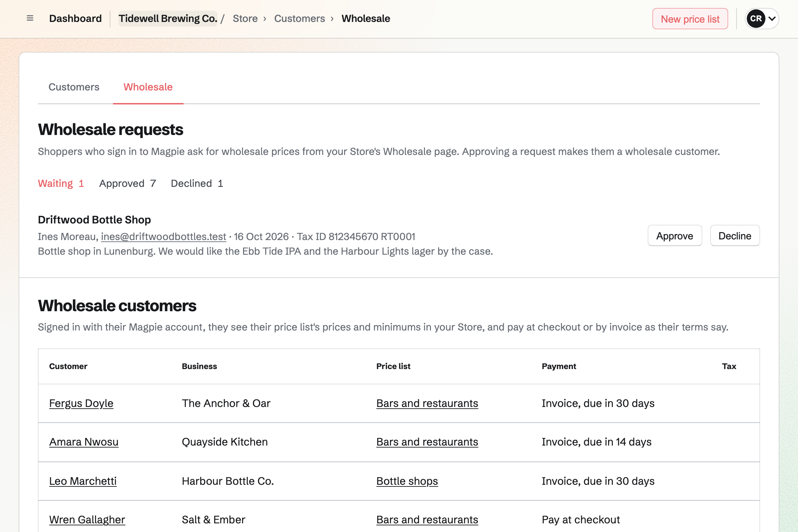Open customer Fergus Doyle

tap(81, 403)
